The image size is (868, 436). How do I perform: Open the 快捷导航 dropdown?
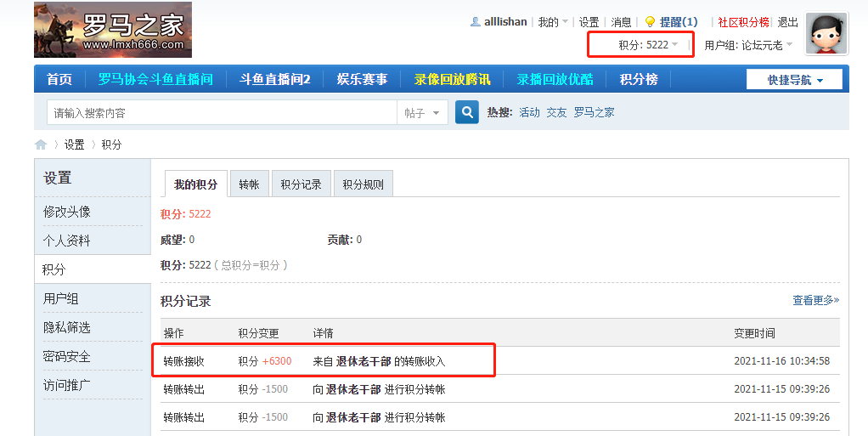click(x=794, y=80)
